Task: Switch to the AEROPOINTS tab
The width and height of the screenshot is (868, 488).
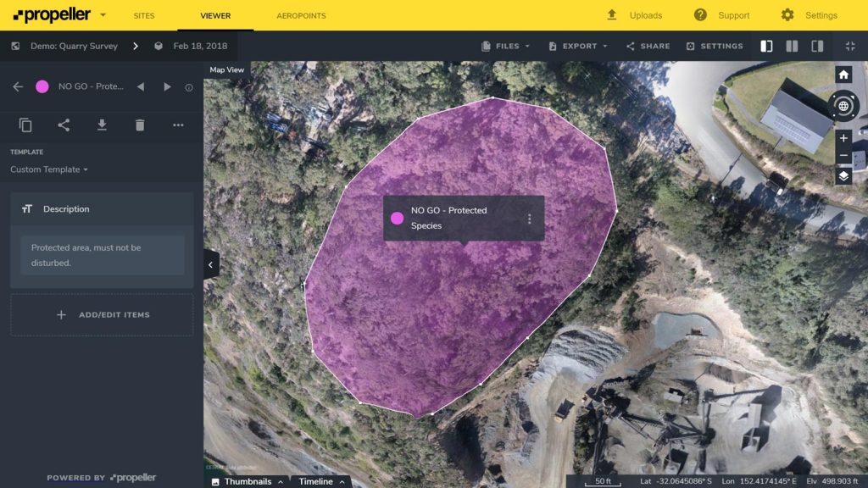Action: pos(301,14)
